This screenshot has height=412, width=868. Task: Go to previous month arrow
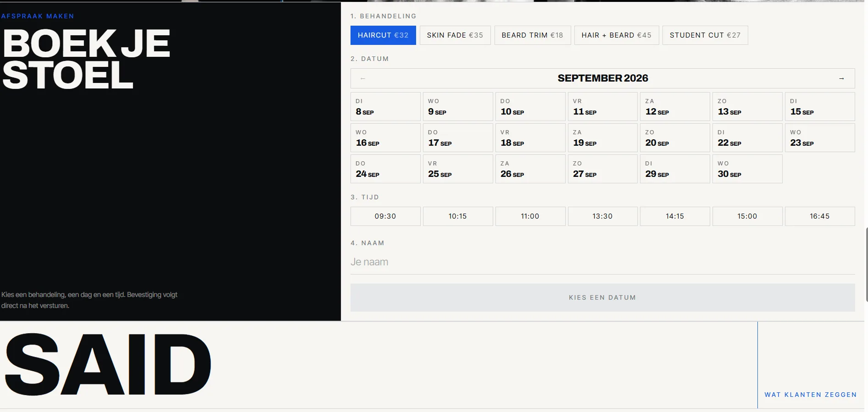pos(363,78)
